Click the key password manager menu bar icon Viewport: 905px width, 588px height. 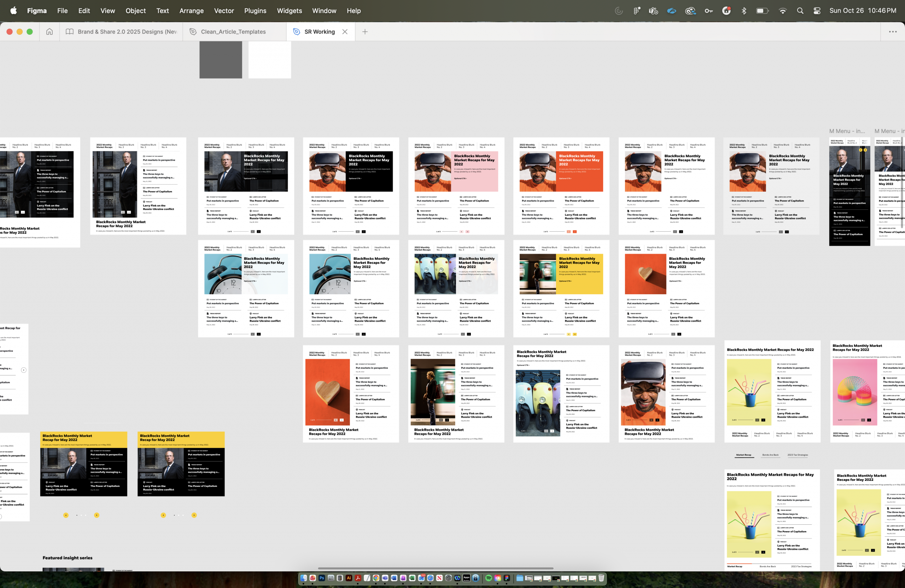pos(708,11)
